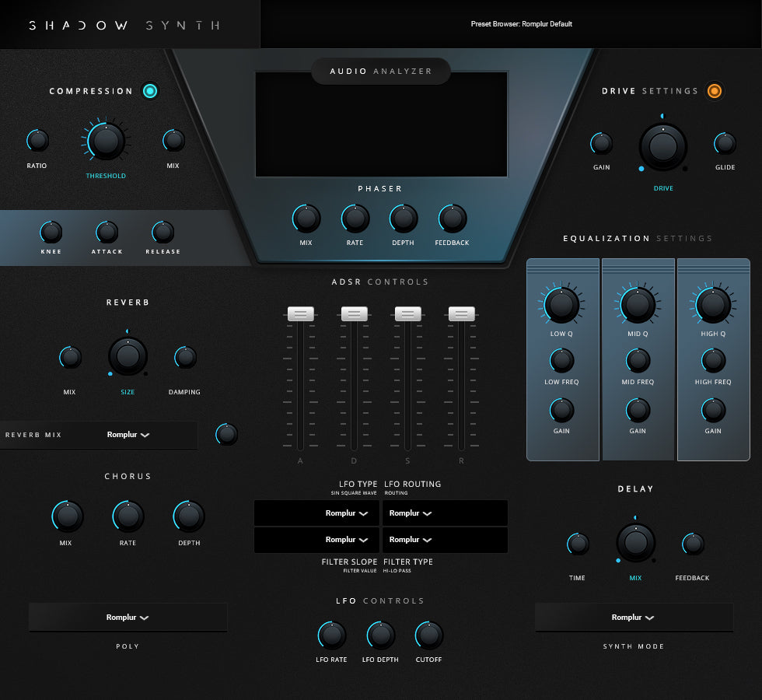Screen dimensions: 762x700
Task: Toggle the Compression power switch
Action: [150, 91]
